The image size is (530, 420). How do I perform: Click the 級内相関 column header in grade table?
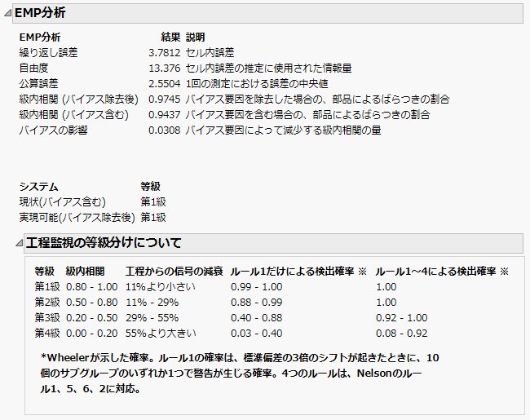(85, 272)
